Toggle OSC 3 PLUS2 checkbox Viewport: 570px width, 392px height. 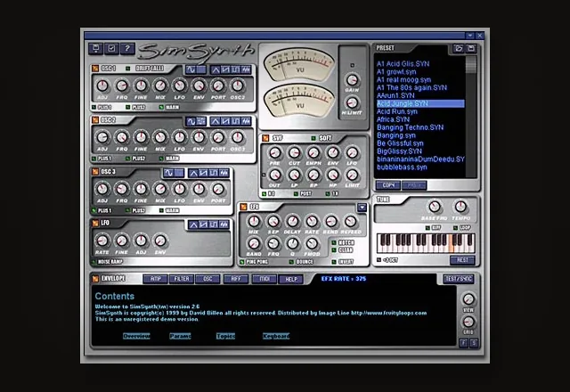pos(128,210)
